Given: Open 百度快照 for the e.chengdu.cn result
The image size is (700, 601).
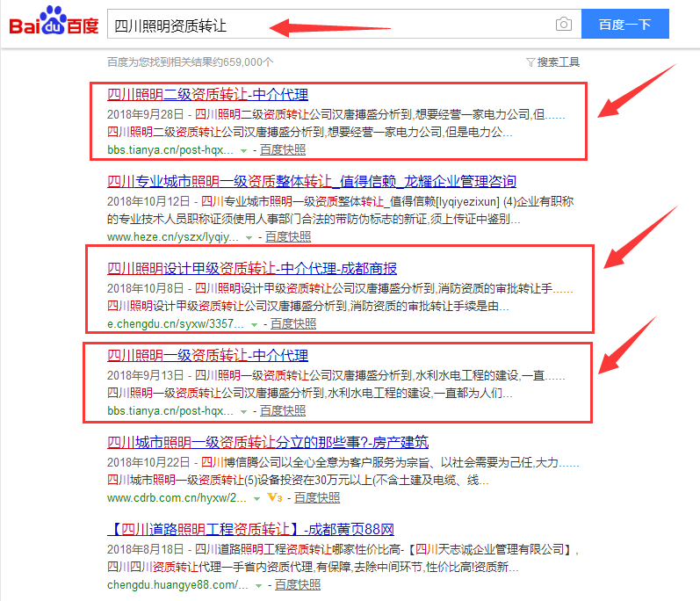Looking at the screenshot, I should (x=293, y=323).
